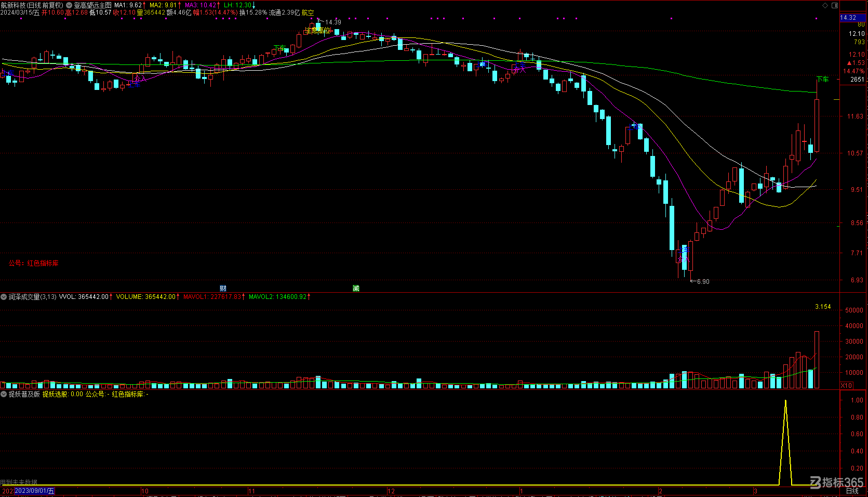Click the 用到未来数据 notice text

tap(19, 482)
